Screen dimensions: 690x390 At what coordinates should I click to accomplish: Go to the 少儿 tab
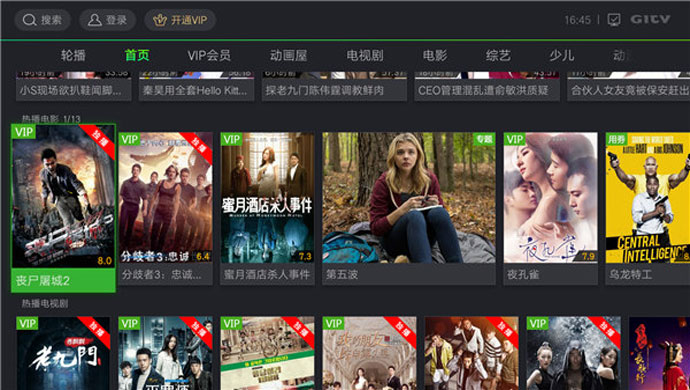(x=562, y=55)
